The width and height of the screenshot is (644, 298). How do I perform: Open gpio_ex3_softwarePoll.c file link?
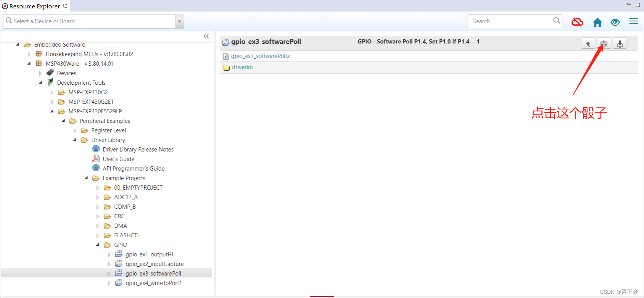pyautogui.click(x=261, y=56)
